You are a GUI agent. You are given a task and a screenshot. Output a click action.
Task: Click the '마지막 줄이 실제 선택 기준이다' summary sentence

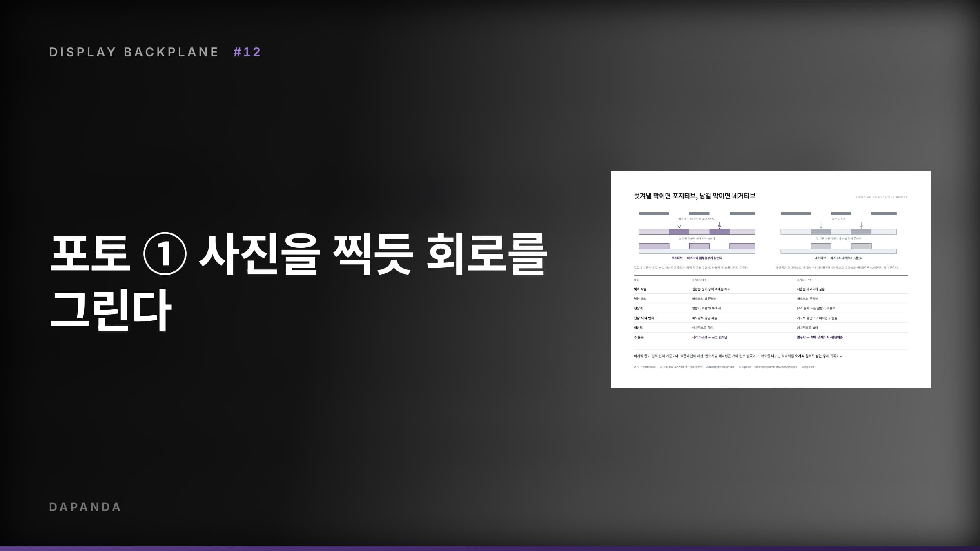click(738, 356)
